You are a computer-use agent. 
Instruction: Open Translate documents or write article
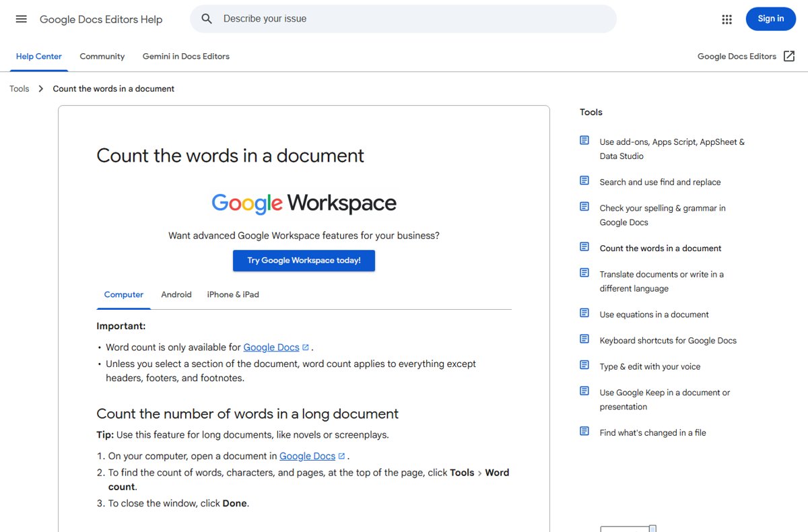pyautogui.click(x=662, y=281)
